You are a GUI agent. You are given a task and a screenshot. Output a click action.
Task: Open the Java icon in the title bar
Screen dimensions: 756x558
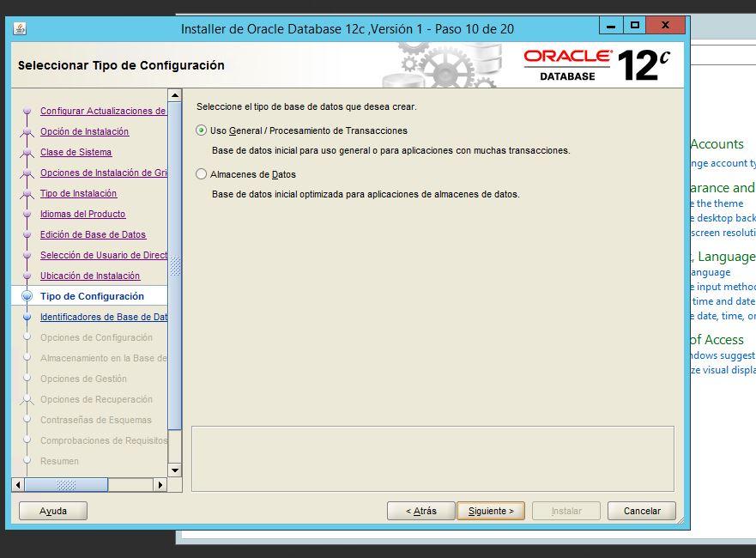coord(20,29)
